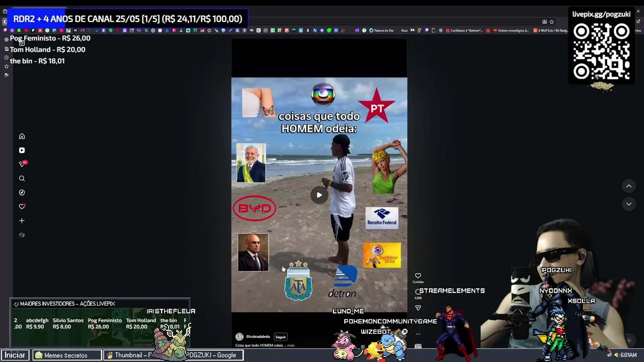
Task: Click 'Pog Feministo - R$ 26,00' donation entry
Action: [x=50, y=38]
